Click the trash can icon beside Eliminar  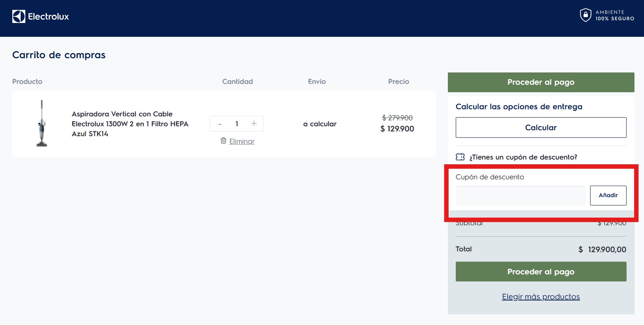click(224, 141)
